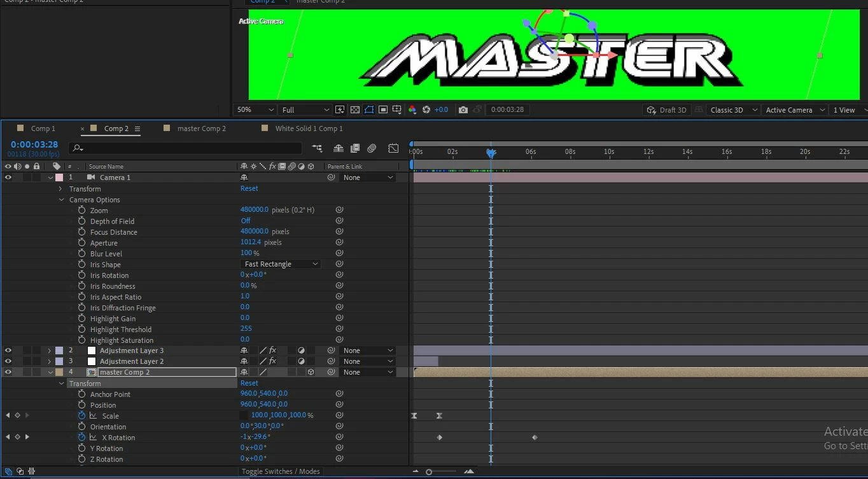Toggle Scale constrain proportions link

[244, 415]
